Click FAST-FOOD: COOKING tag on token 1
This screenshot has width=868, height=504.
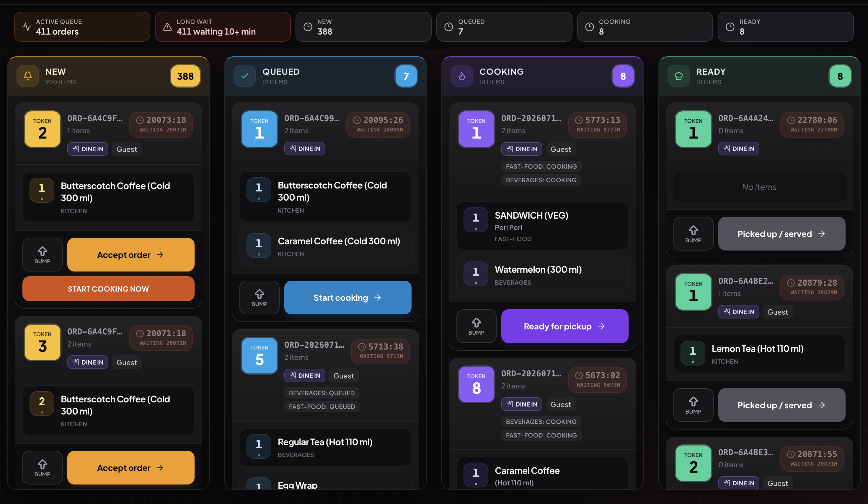click(x=541, y=167)
